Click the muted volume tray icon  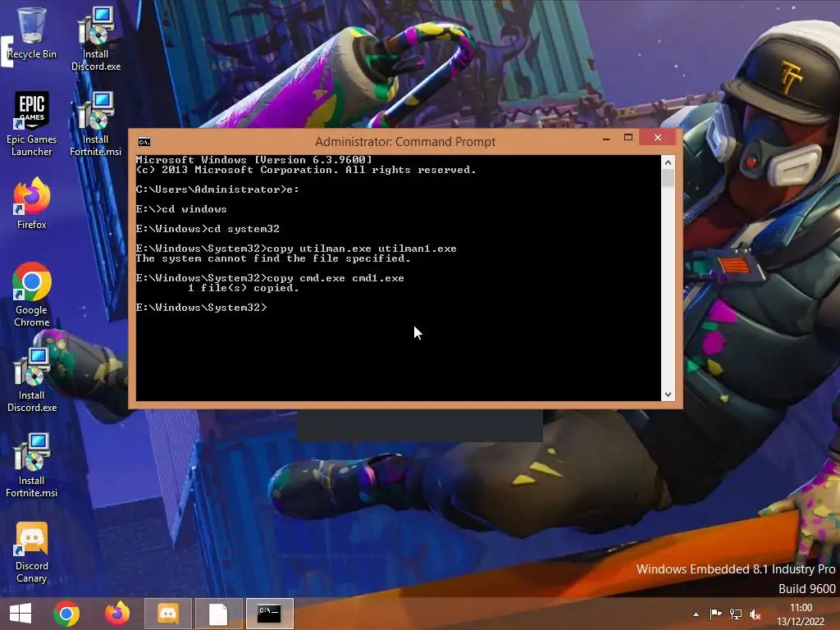click(x=756, y=614)
